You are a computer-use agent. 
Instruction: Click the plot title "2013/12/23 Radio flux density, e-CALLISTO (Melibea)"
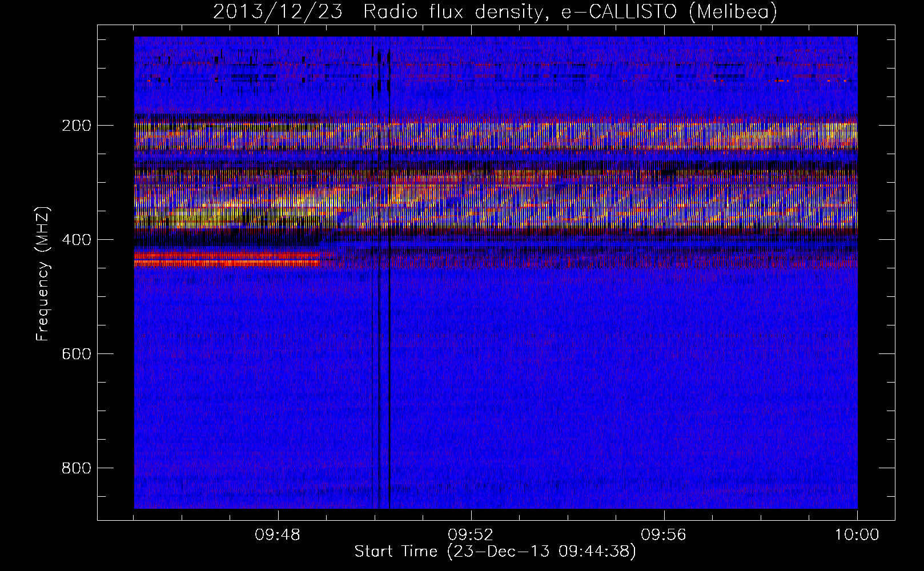coord(495,11)
